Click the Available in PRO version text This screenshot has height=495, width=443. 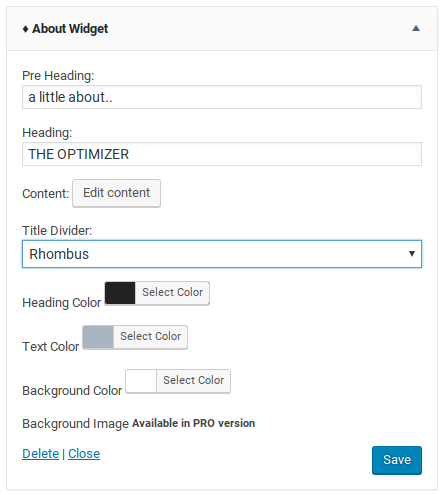[x=194, y=423]
